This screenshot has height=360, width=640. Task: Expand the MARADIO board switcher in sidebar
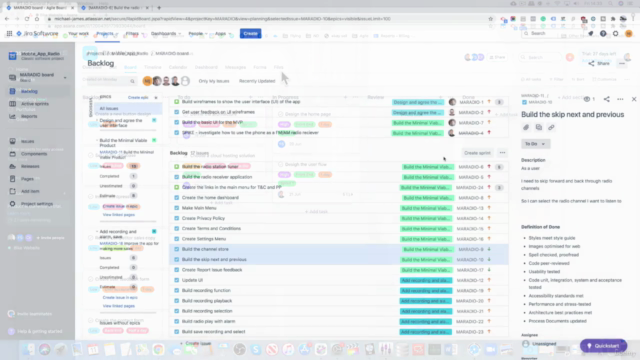pos(65,77)
